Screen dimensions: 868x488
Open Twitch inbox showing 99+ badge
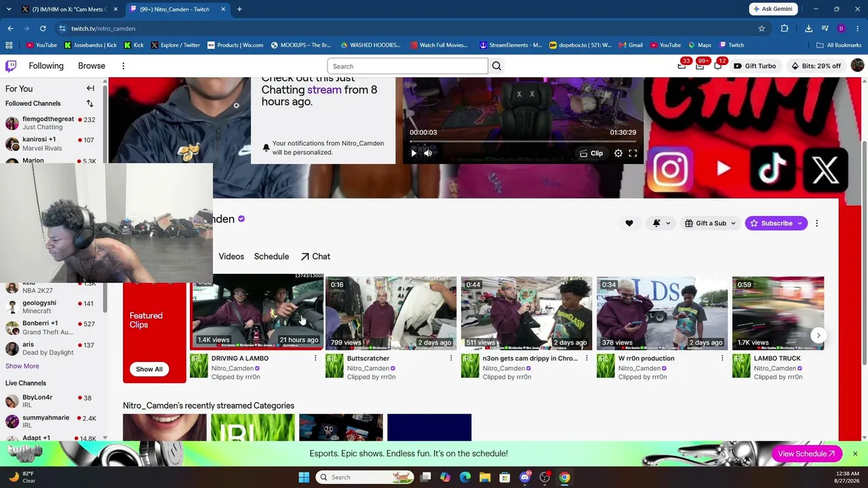700,66
